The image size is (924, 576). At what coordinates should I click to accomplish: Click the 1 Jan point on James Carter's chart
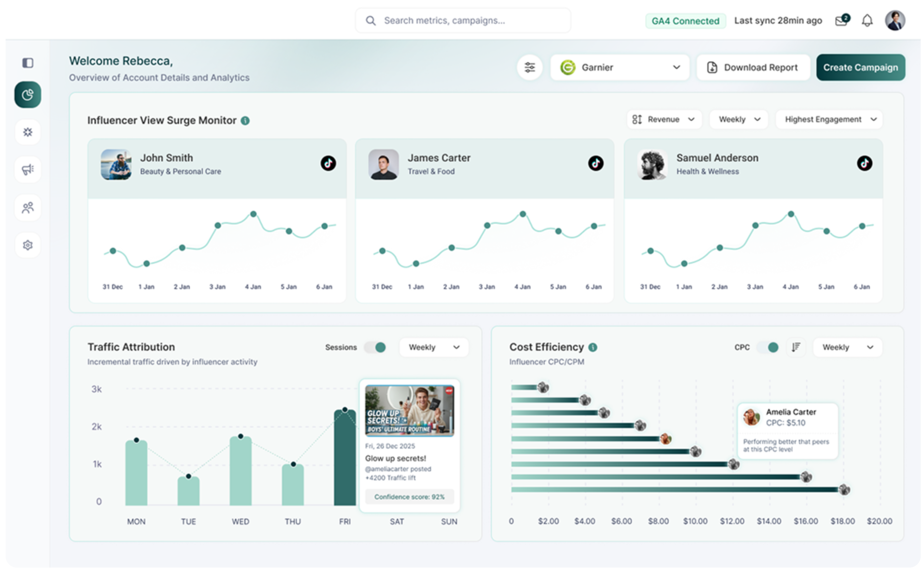[x=416, y=264]
